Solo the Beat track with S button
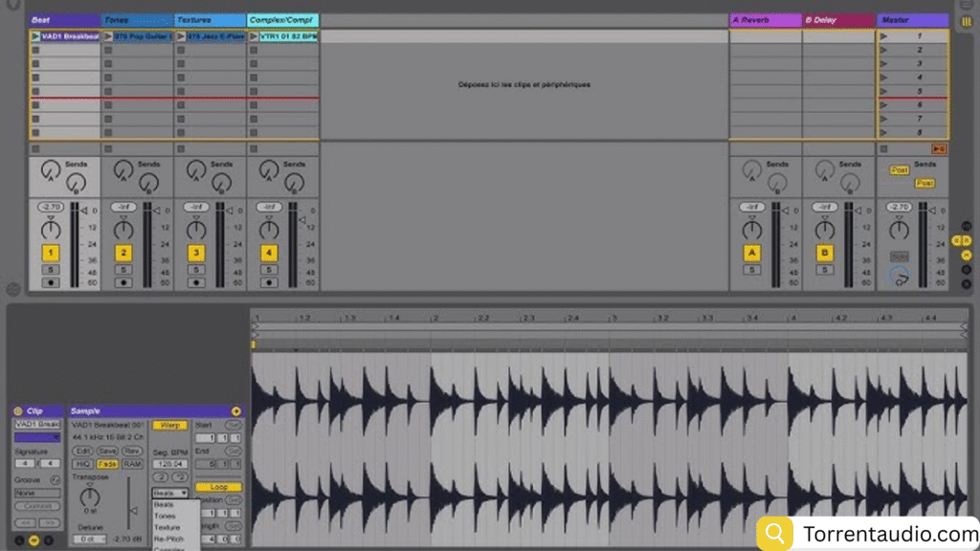 coord(50,270)
